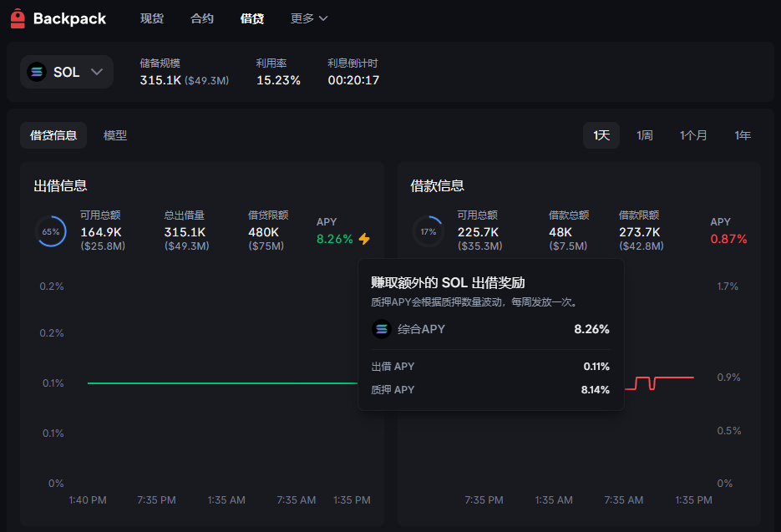The height and width of the screenshot is (532, 781).
Task: Go to the 合约 page
Action: [x=202, y=18]
